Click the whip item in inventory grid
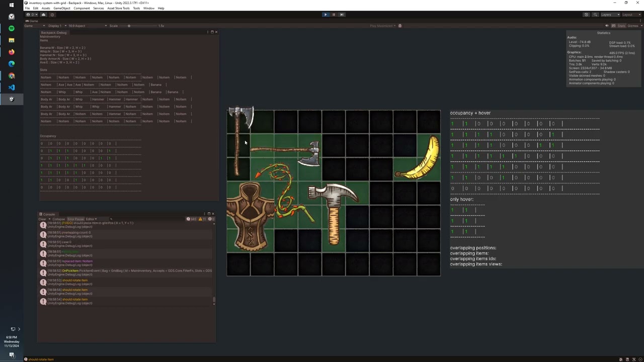Image resolution: width=644 pixels, height=362 pixels. click(284, 194)
